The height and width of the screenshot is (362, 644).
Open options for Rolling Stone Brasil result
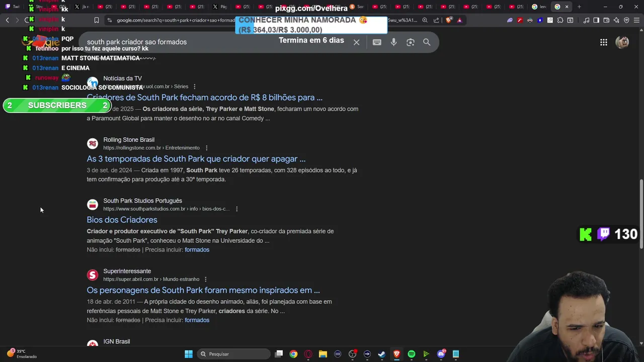point(206,148)
